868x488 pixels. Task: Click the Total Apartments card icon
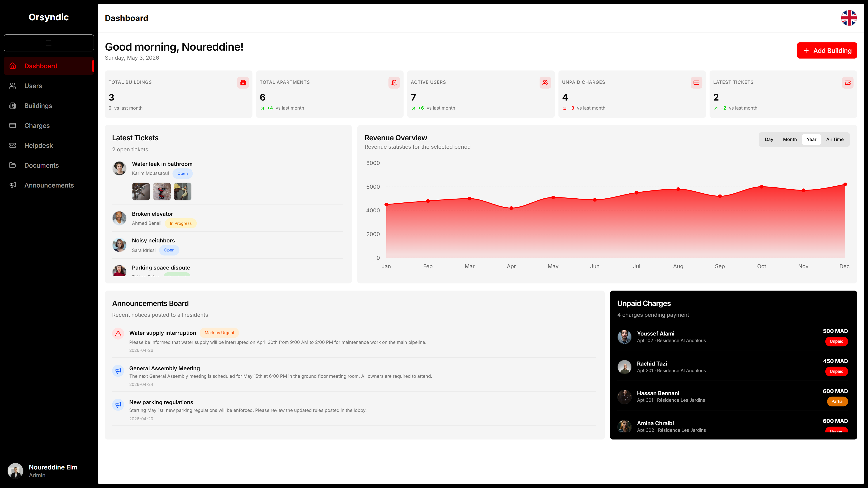pos(394,82)
